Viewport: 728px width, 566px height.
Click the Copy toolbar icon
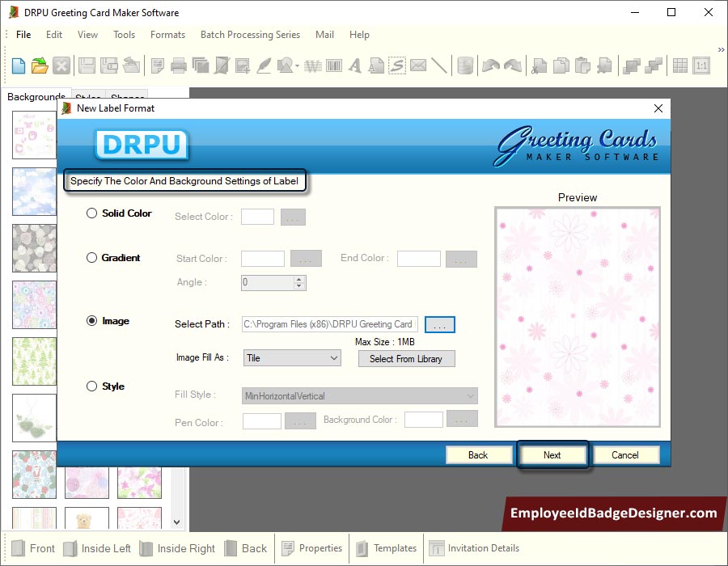561,65
